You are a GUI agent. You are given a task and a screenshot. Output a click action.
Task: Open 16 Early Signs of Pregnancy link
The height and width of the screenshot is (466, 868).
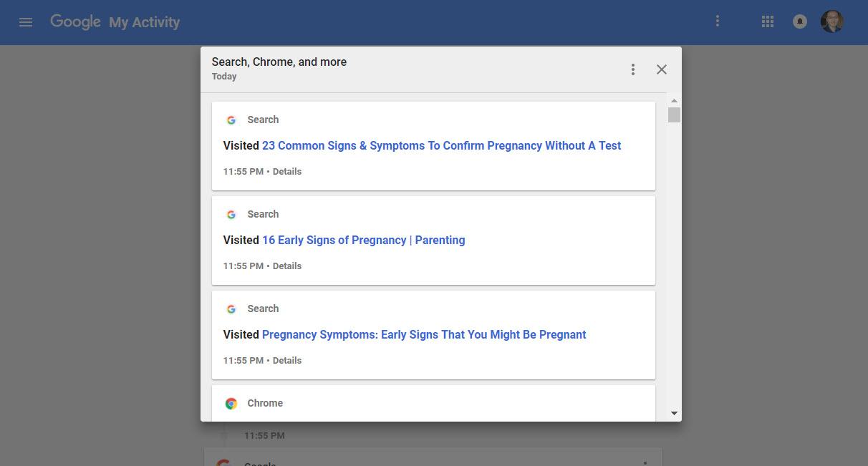tap(363, 240)
